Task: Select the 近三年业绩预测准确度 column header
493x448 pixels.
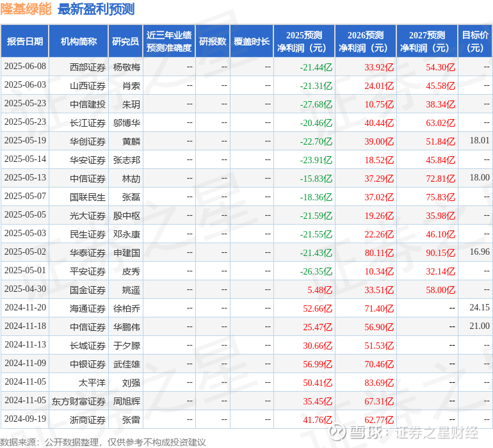Action: click(x=169, y=41)
